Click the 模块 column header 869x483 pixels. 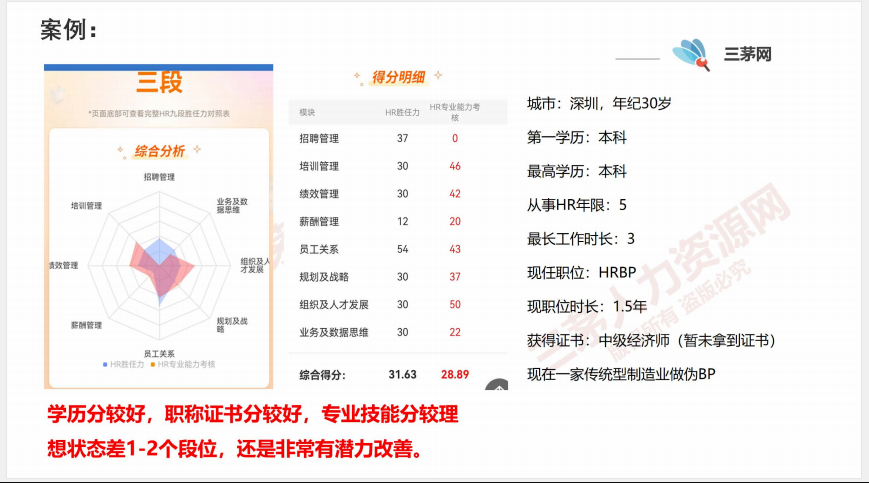click(307, 112)
